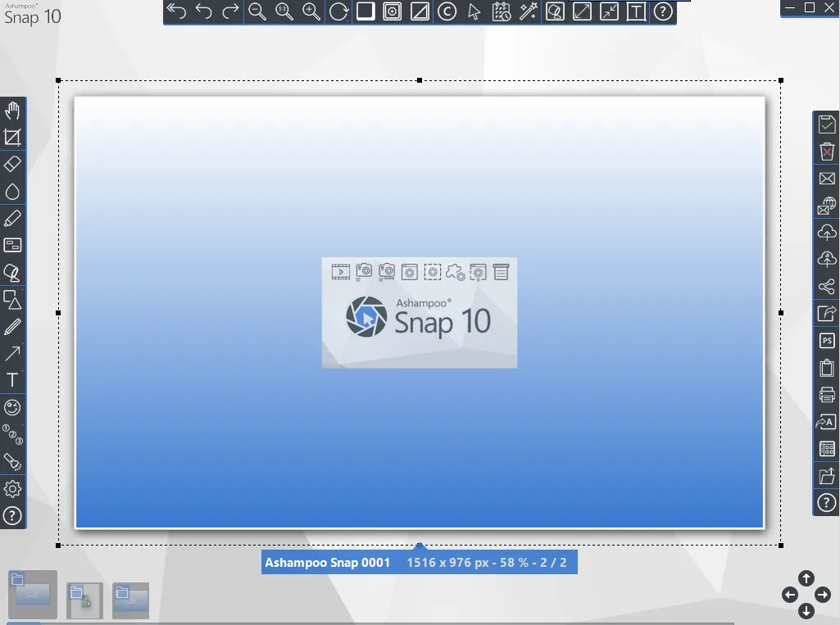Zoom out using the minus magnifier

point(257,11)
